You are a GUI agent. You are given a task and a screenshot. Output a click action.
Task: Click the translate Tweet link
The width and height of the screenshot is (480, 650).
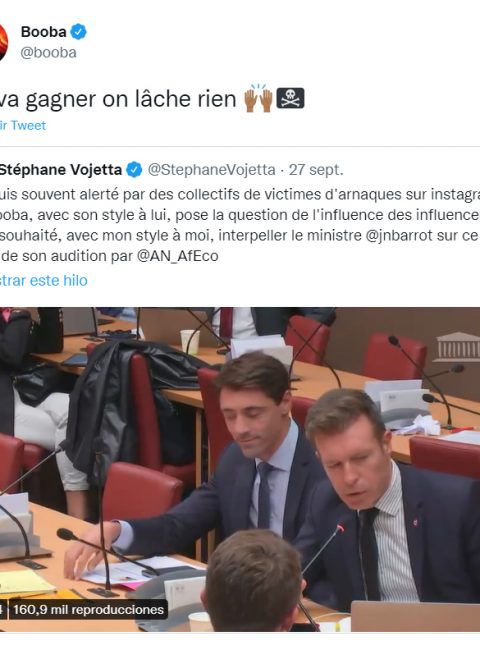pos(23,125)
